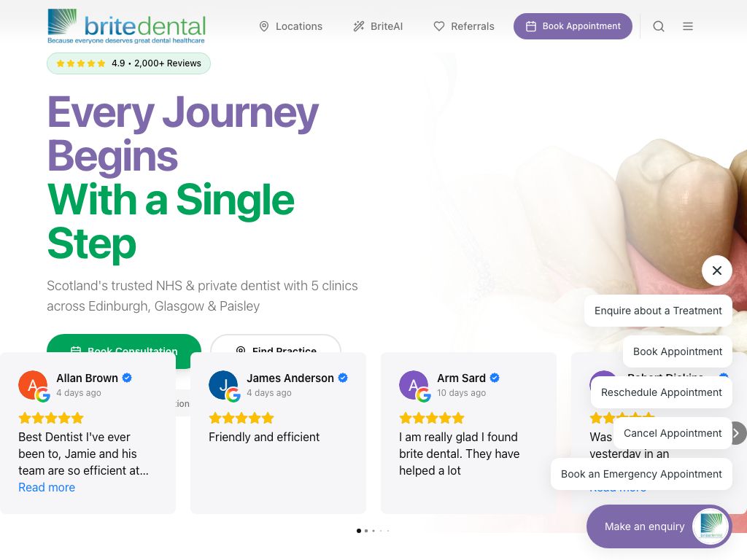The image size is (747, 560).
Task: Click the 4.9 rating reviews badge
Action: pyautogui.click(x=128, y=63)
